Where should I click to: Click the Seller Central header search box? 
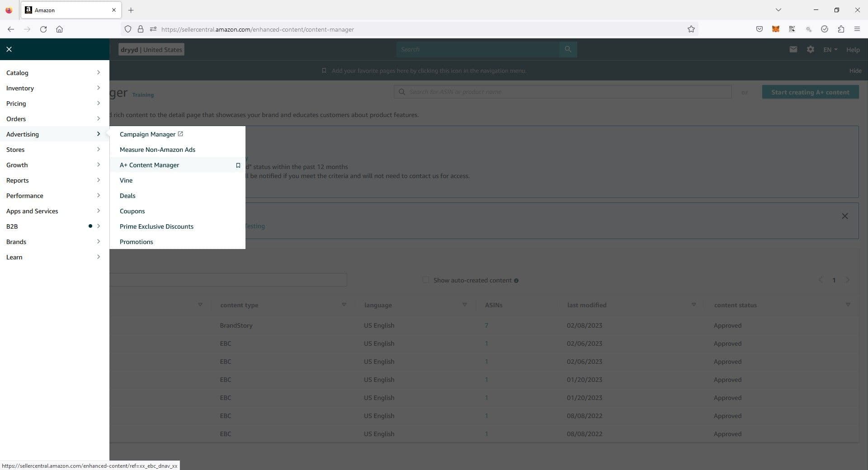(x=477, y=49)
